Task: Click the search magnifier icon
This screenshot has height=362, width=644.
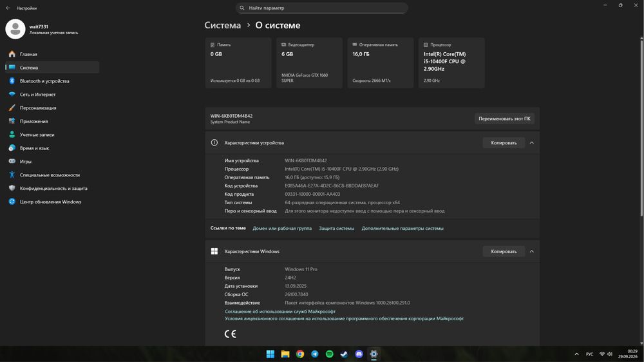Action: pos(242,8)
